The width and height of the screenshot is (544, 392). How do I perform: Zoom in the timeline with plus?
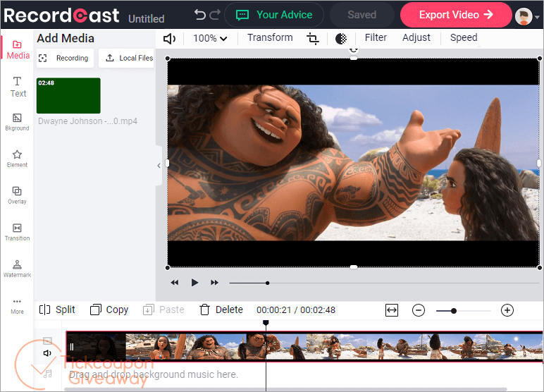[507, 310]
